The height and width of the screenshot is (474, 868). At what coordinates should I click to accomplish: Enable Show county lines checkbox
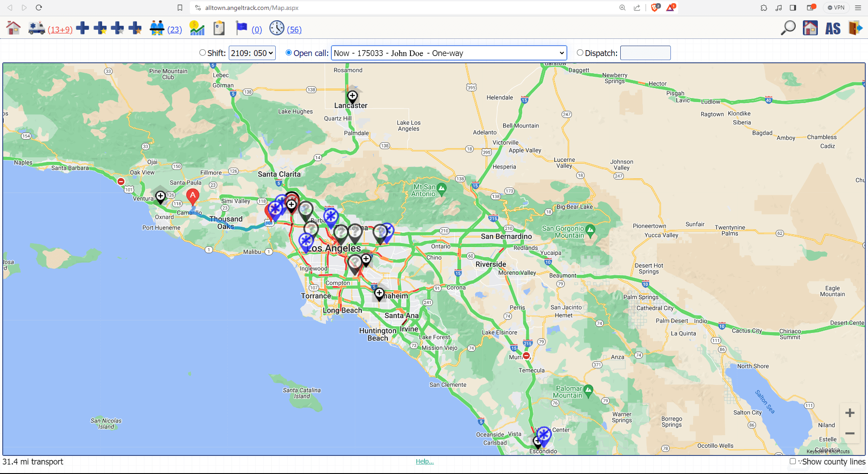(793, 461)
